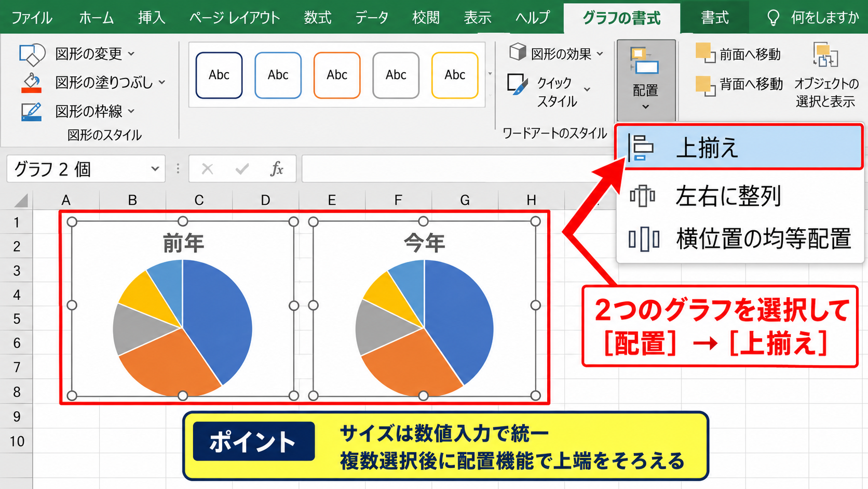
Task: Select row 9 header
Action: tap(17, 416)
